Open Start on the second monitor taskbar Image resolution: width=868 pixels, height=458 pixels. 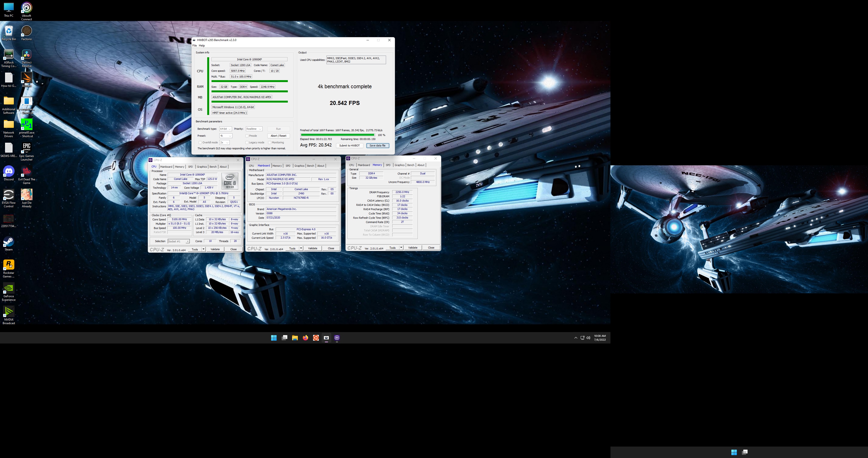click(x=734, y=452)
